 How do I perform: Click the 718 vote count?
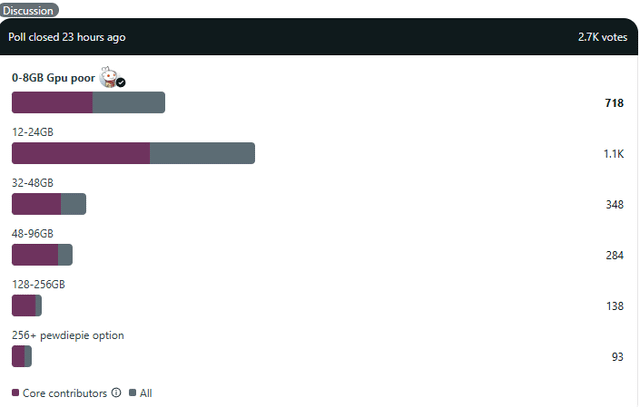pyautogui.click(x=614, y=103)
